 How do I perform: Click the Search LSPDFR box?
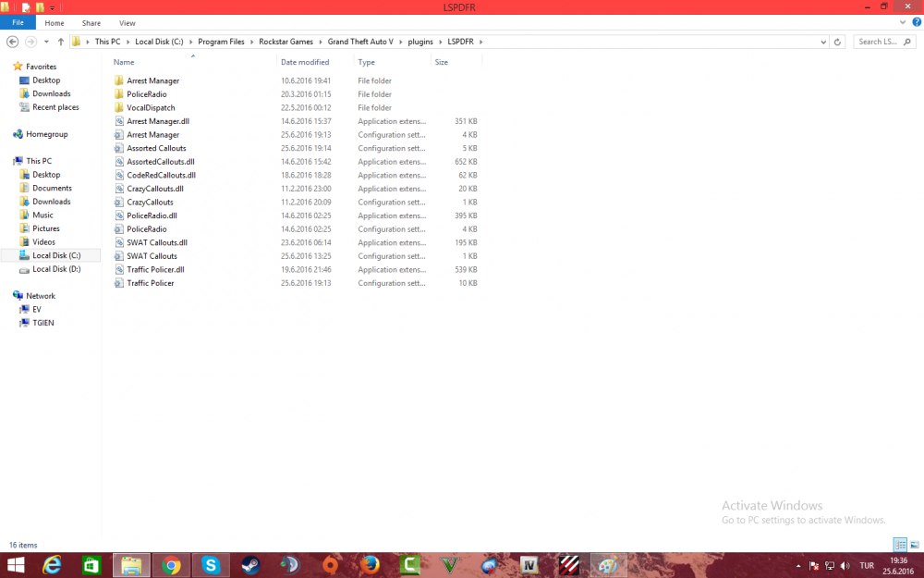[x=884, y=42]
